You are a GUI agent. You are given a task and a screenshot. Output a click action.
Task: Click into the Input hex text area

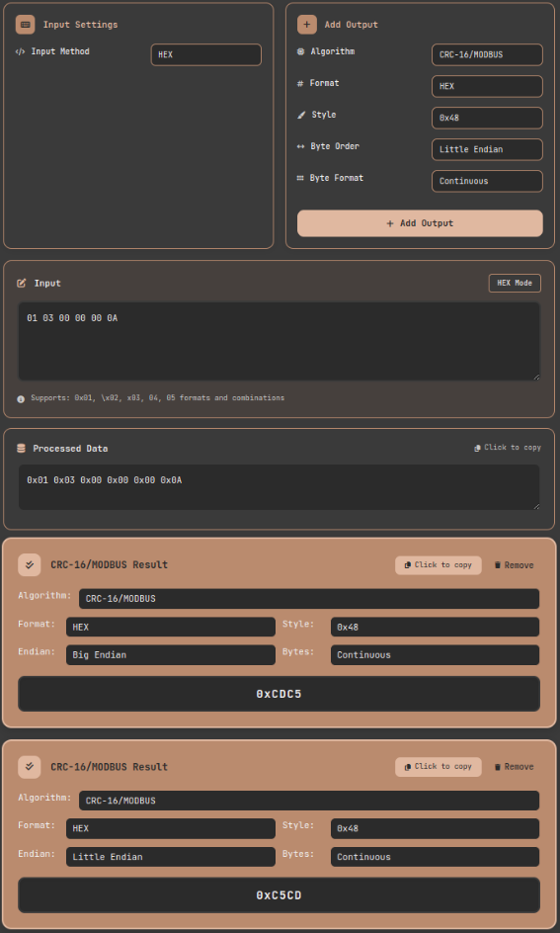tap(279, 341)
